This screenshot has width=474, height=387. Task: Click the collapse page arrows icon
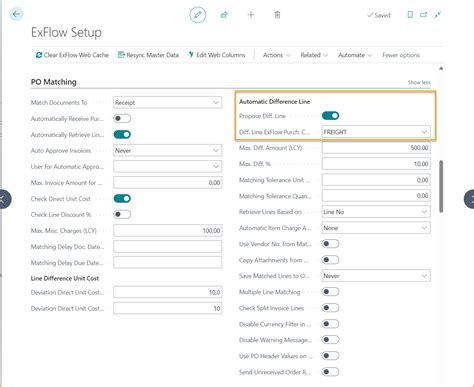437,15
